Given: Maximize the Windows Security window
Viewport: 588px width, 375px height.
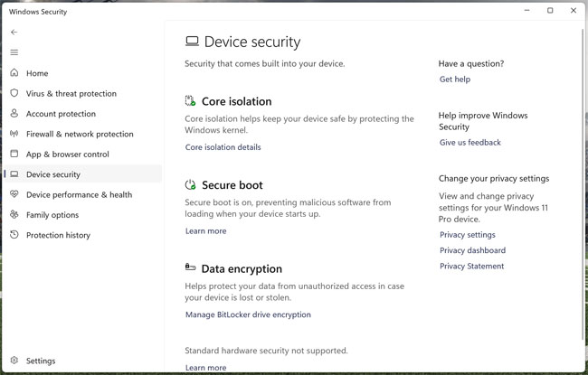Looking at the screenshot, I should click(x=550, y=11).
